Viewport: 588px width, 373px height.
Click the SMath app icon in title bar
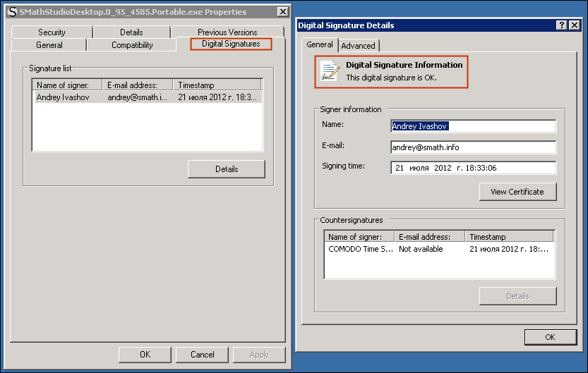(x=11, y=12)
